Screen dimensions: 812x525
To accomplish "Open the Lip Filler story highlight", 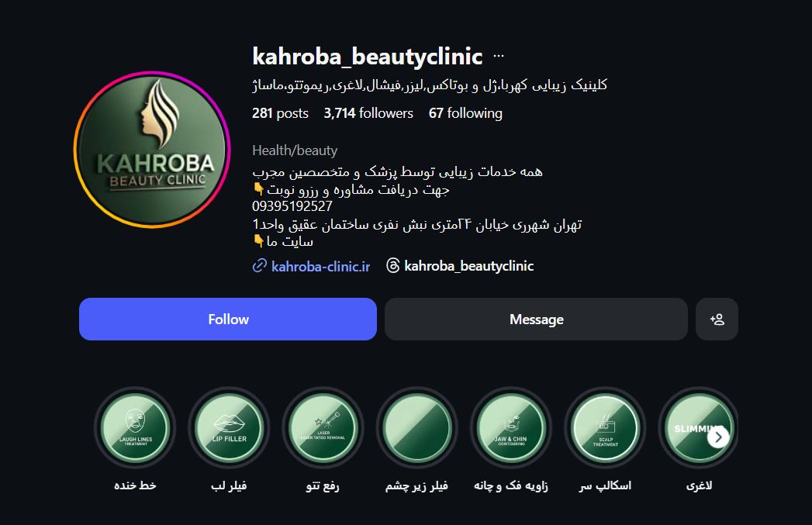I will pos(229,428).
